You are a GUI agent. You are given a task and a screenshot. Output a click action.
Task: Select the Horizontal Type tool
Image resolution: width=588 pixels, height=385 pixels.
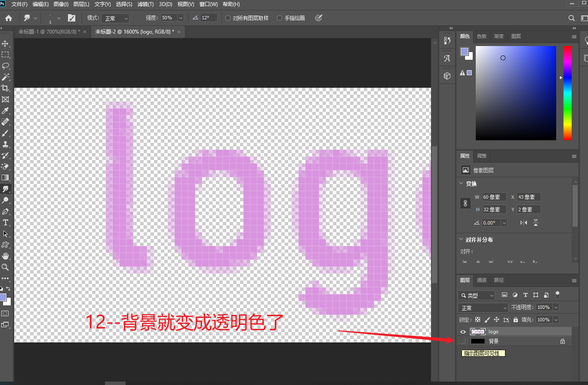6,222
